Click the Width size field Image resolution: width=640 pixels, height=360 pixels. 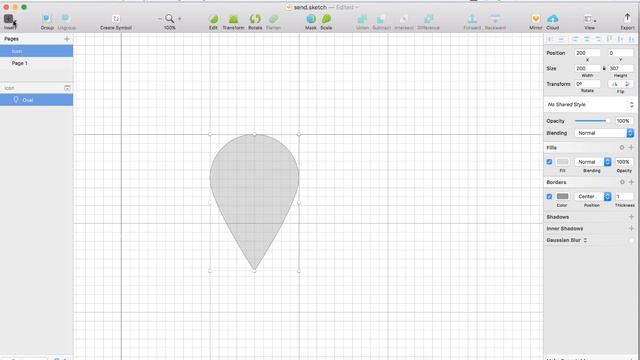pyautogui.click(x=587, y=69)
